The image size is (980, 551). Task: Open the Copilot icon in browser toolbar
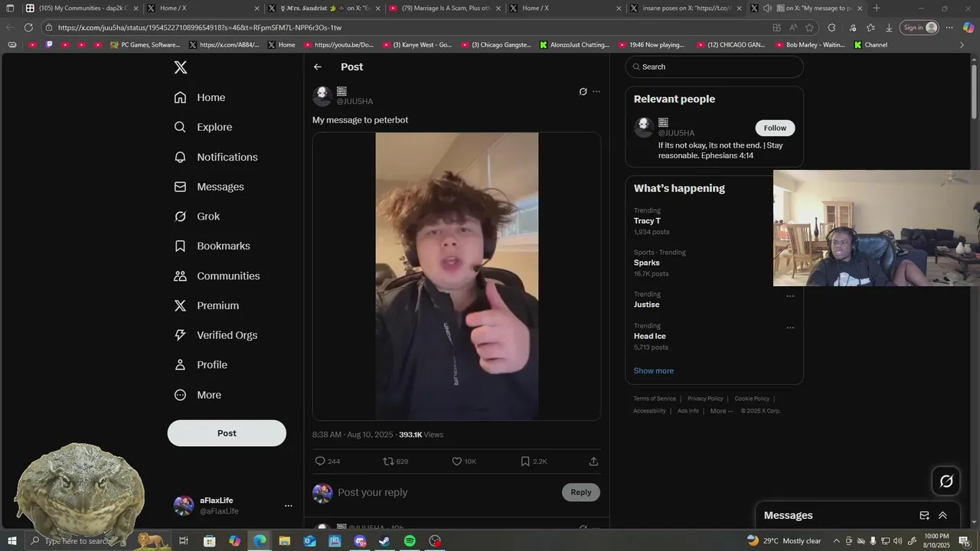(x=969, y=28)
